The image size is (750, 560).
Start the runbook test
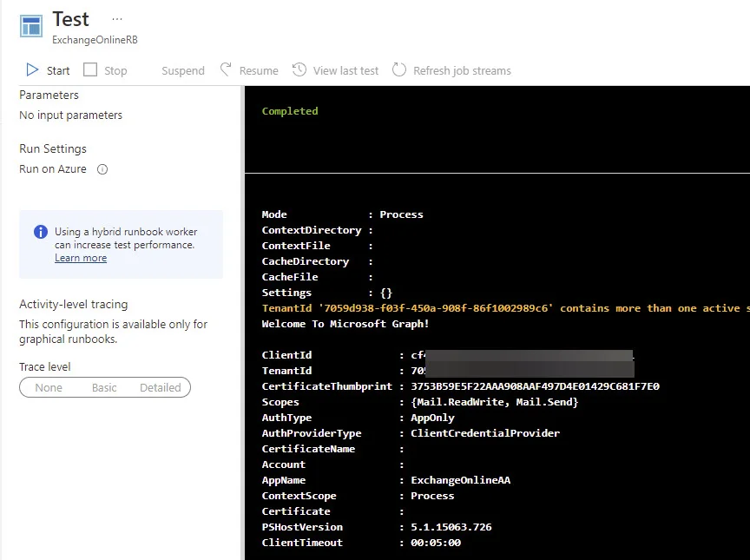click(x=58, y=71)
